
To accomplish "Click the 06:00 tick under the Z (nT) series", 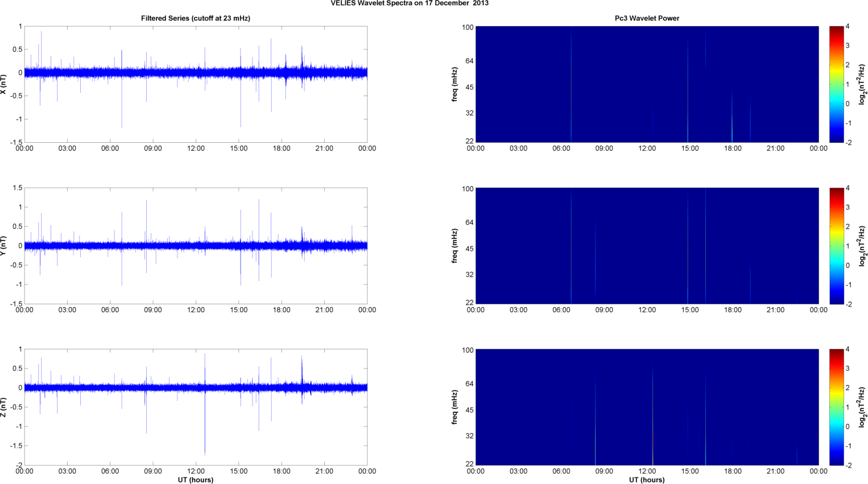I will tap(110, 471).
